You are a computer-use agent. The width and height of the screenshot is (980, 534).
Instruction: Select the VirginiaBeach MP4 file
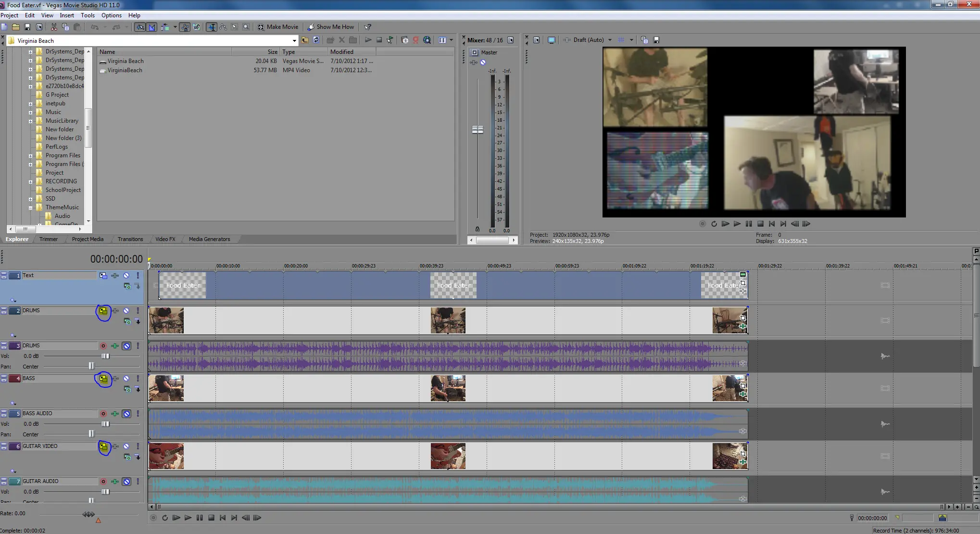coord(125,70)
